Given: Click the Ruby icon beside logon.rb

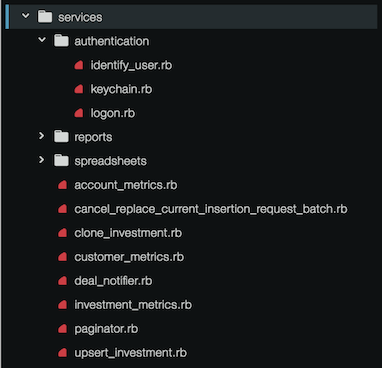Looking at the screenshot, I should pyautogui.click(x=79, y=113).
